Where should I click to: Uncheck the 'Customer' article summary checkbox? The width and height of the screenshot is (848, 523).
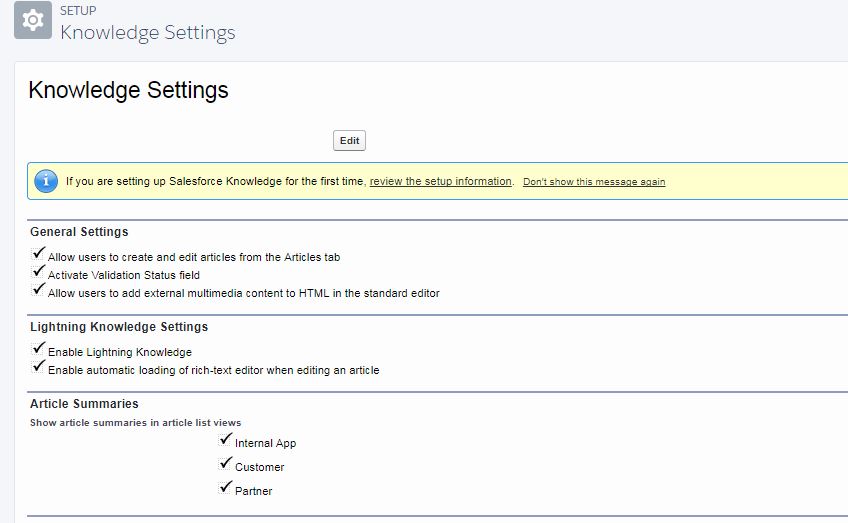(x=226, y=465)
